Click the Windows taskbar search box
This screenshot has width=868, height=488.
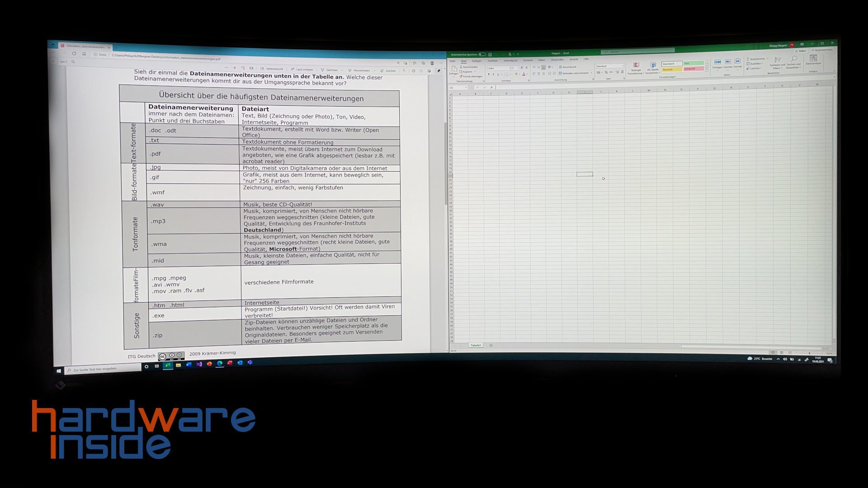coord(103,369)
